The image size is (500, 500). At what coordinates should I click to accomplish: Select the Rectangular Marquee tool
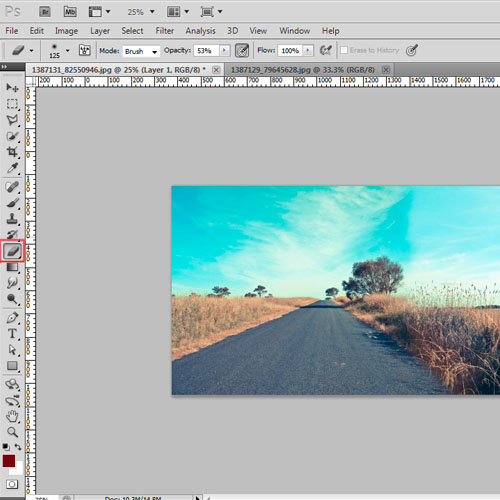(12, 104)
